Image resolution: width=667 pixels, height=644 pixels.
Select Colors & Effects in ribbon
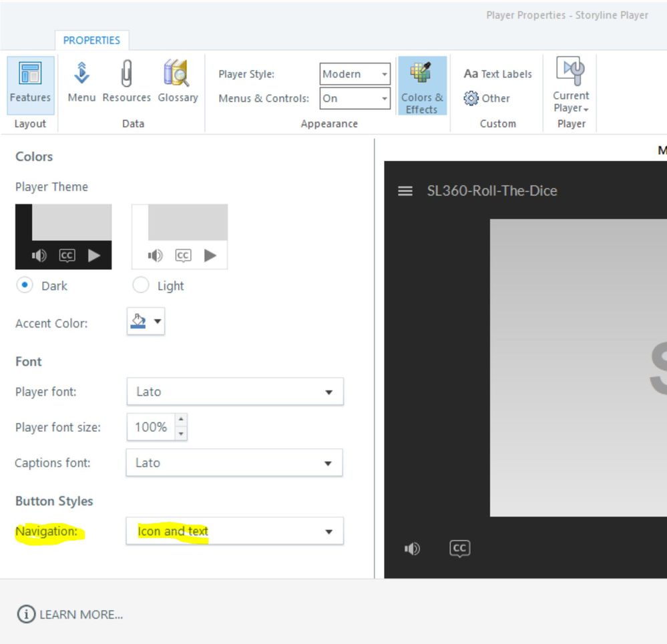pyautogui.click(x=422, y=86)
